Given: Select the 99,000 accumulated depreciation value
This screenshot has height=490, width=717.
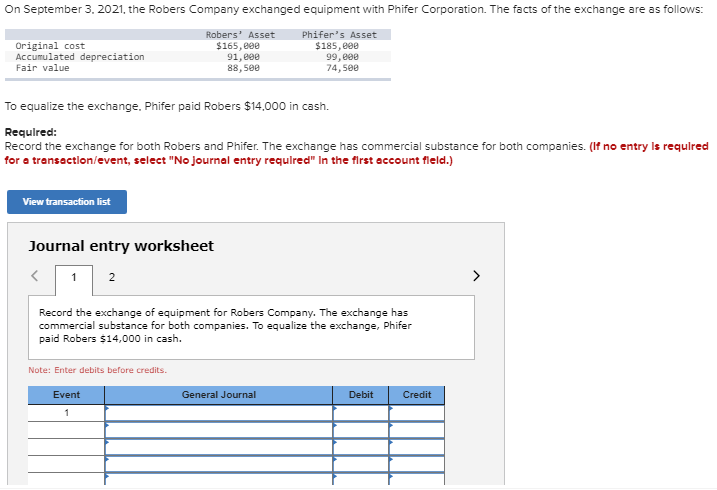Looking at the screenshot, I should coord(342,57).
